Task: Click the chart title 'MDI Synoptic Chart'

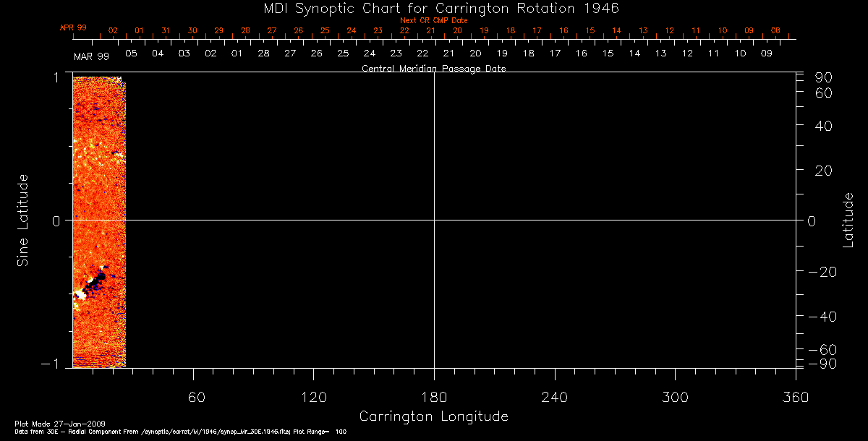Action: 433,8
